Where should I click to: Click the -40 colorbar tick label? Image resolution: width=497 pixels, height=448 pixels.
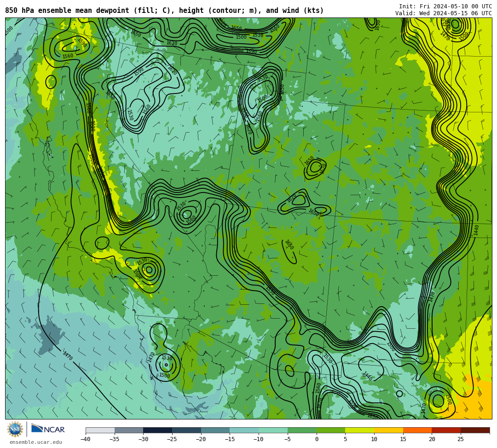tap(86, 439)
